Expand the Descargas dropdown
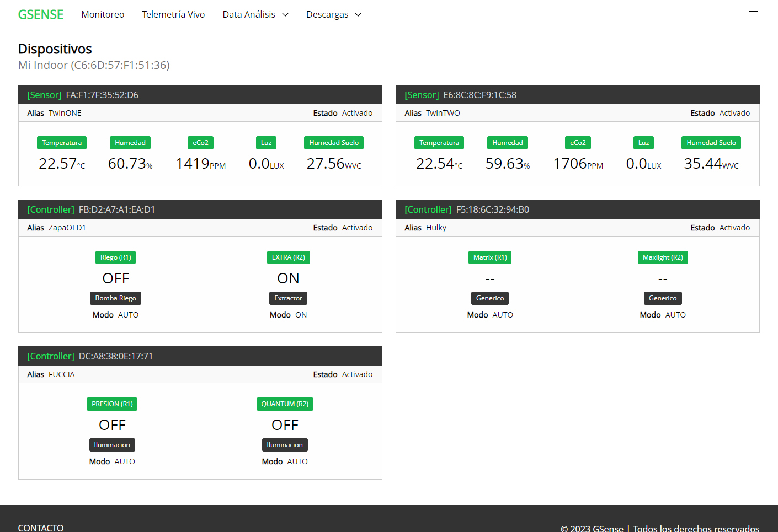778x532 pixels. click(x=333, y=14)
